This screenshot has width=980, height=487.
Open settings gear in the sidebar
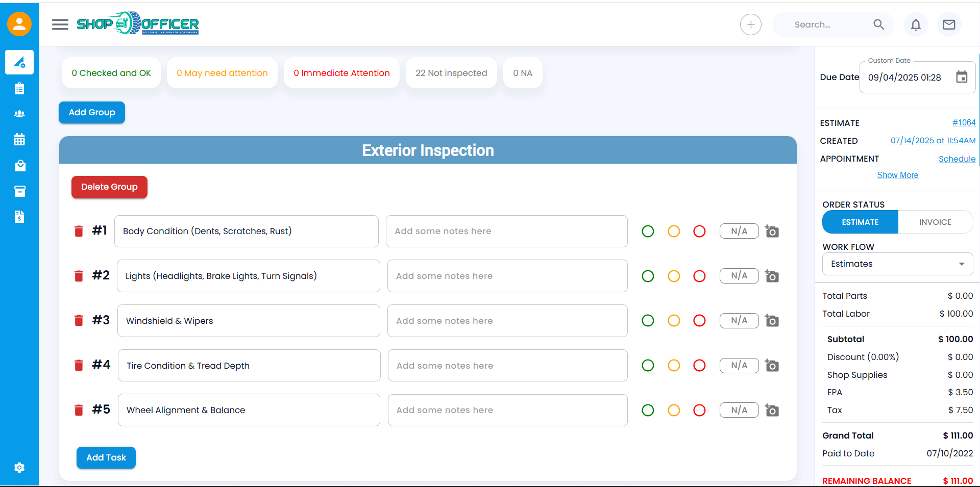(x=19, y=468)
